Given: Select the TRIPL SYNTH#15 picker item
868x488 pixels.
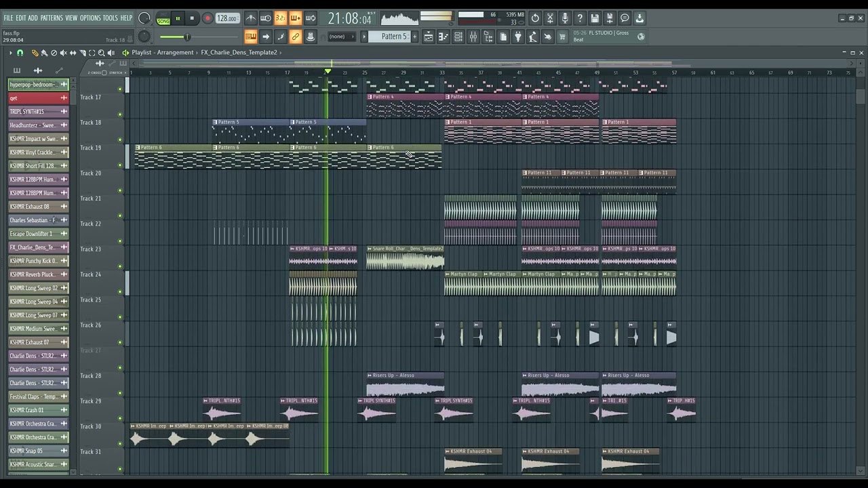Looking at the screenshot, I should click(39, 112).
